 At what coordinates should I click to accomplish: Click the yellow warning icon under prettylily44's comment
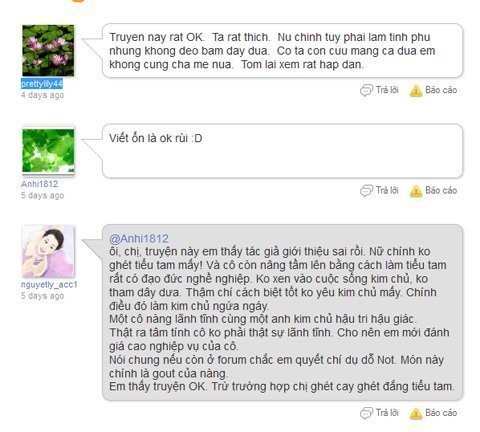[416, 91]
